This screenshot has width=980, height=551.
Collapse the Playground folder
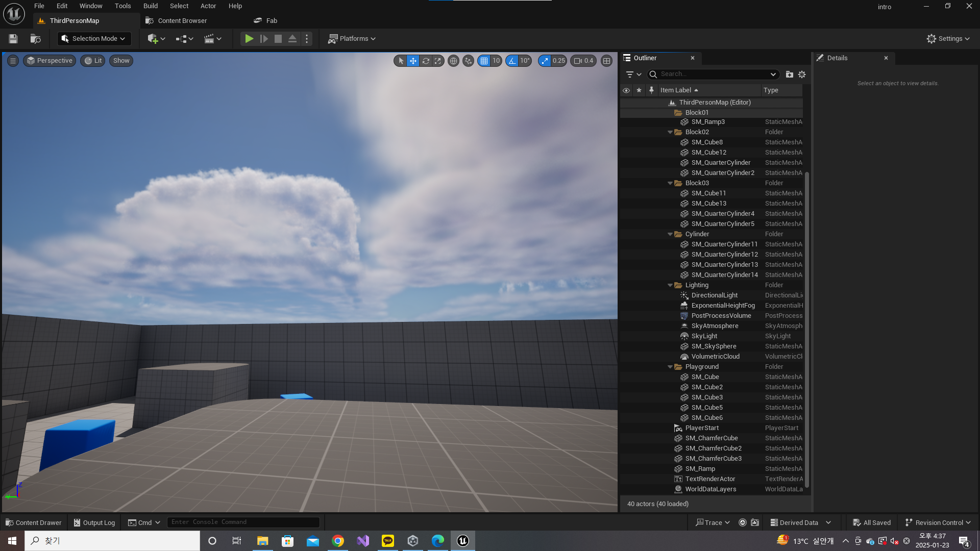click(670, 367)
